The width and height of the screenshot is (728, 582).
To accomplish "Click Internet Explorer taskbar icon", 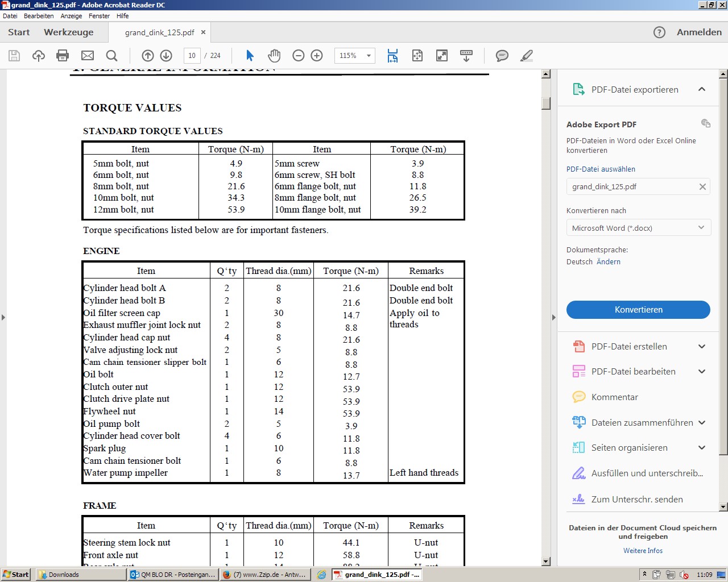I will tap(321, 575).
